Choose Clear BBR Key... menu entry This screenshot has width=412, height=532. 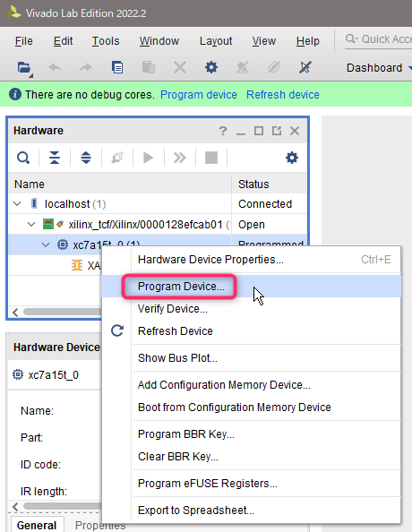[251, 457]
